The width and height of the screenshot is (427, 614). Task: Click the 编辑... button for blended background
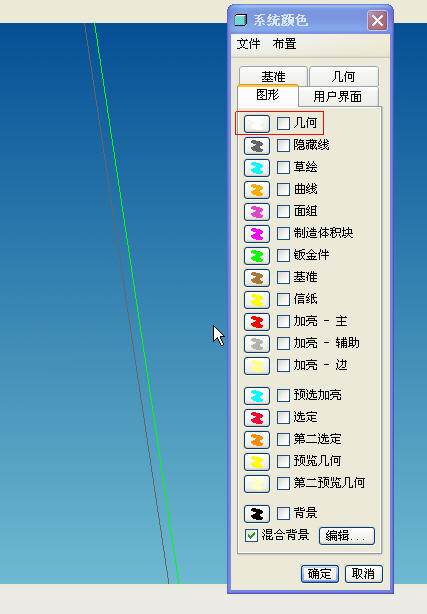[347, 536]
